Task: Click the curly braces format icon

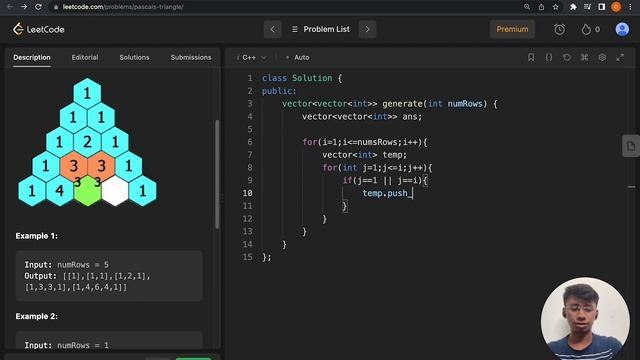Action: point(549,58)
